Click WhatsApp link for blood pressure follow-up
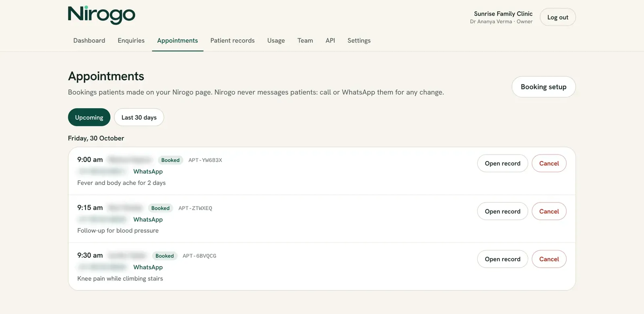Viewport: 644px width, 314px height. point(148,219)
